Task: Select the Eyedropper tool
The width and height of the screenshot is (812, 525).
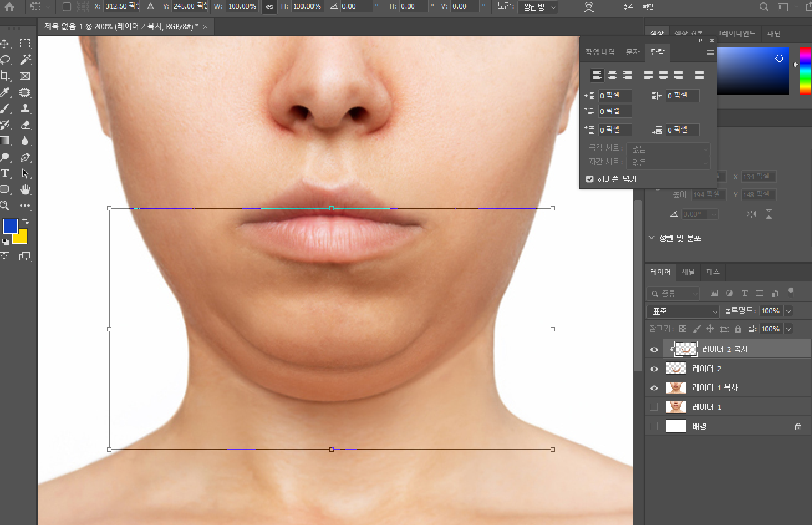Action: point(5,92)
